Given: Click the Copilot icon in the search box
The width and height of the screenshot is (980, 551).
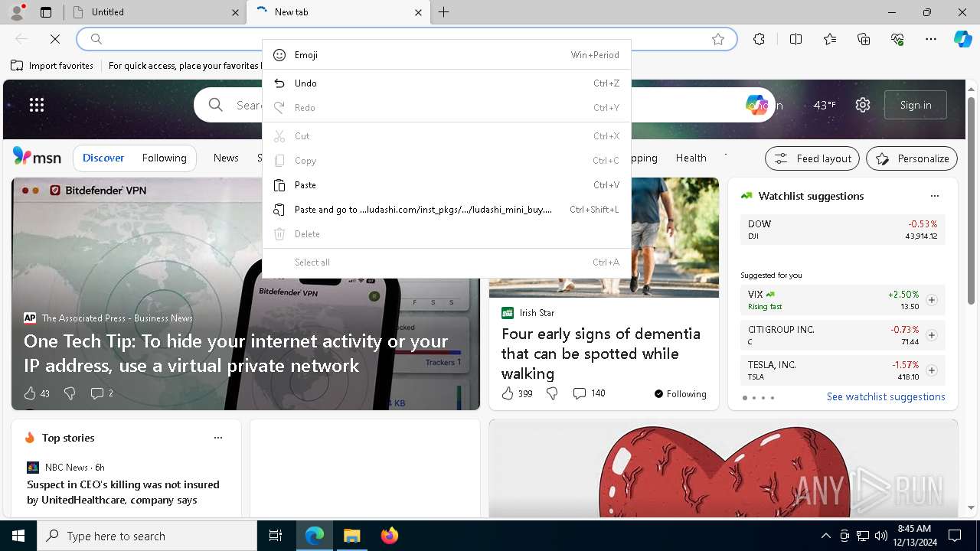Looking at the screenshot, I should (756, 105).
